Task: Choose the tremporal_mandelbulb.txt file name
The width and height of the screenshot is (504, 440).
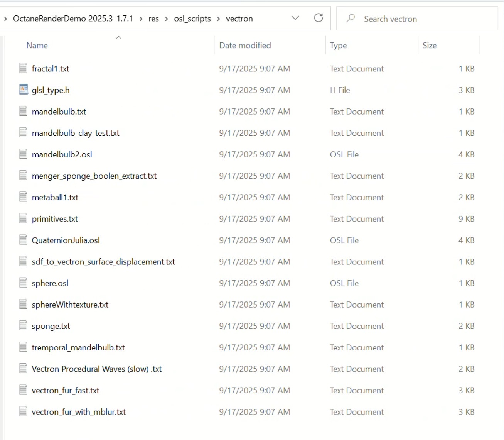Action: pos(78,347)
